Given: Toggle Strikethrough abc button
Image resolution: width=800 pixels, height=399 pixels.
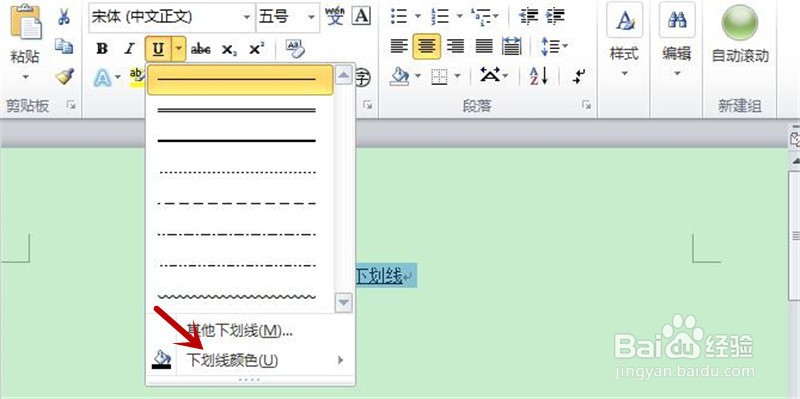Looking at the screenshot, I should pos(201,49).
